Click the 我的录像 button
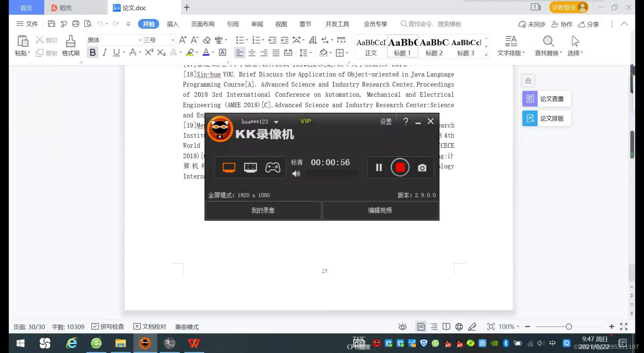Screen dimensions: 644x353 tap(262, 210)
